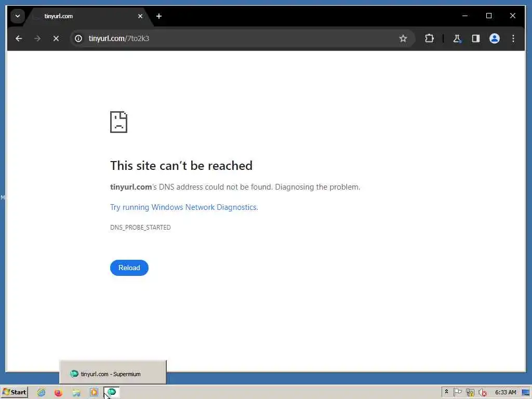
Task: Minimize the browser window
Action: (465, 16)
